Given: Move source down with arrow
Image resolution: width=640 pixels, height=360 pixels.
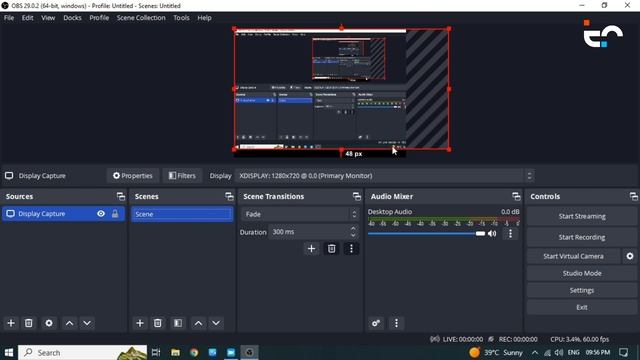Looking at the screenshot, I should 87,323.
